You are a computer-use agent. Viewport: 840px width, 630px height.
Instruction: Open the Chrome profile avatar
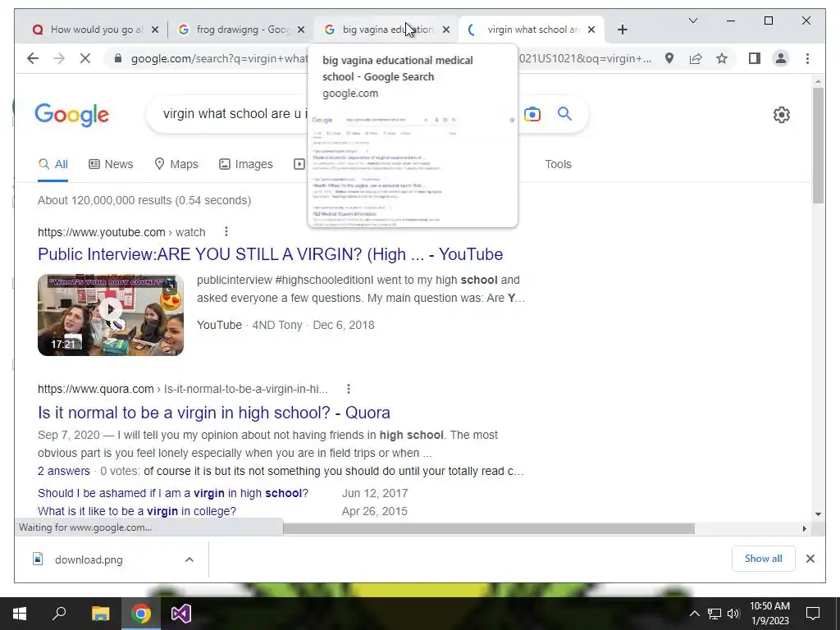point(781,58)
